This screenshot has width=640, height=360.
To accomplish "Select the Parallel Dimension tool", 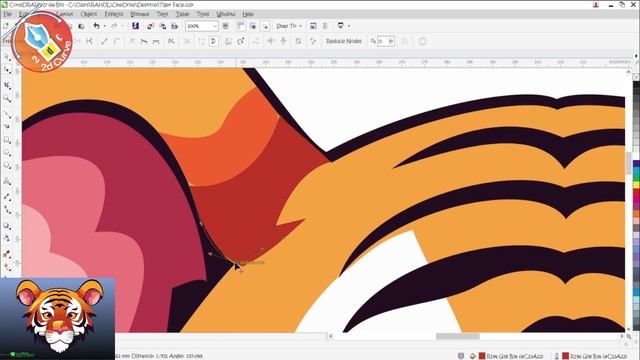I will (x=7, y=197).
